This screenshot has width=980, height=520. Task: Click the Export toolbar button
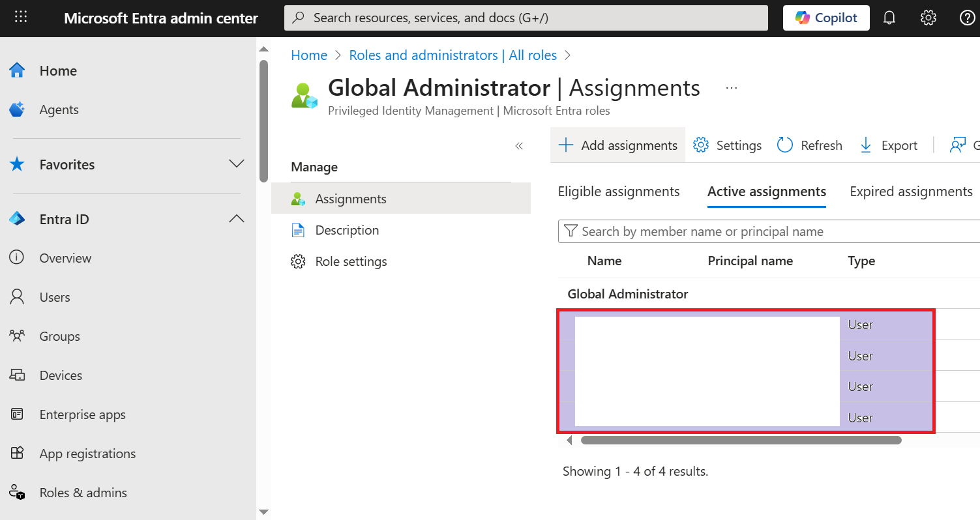tap(888, 145)
